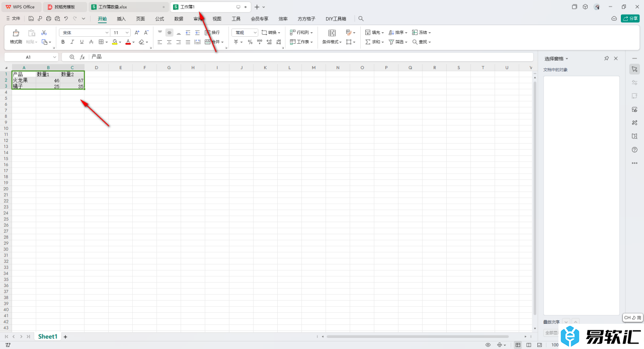Viewport: 644px width, 349px height.
Task: Open the DIY工具箱 tab
Action: click(336, 19)
